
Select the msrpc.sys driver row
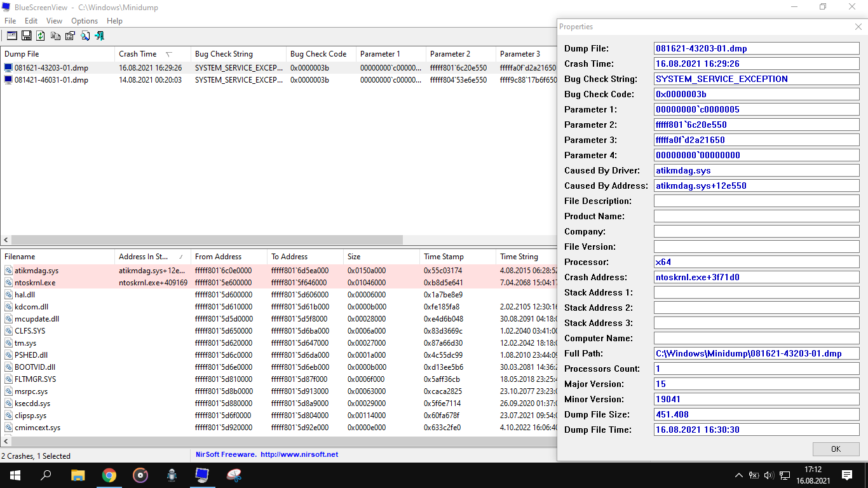click(278, 391)
